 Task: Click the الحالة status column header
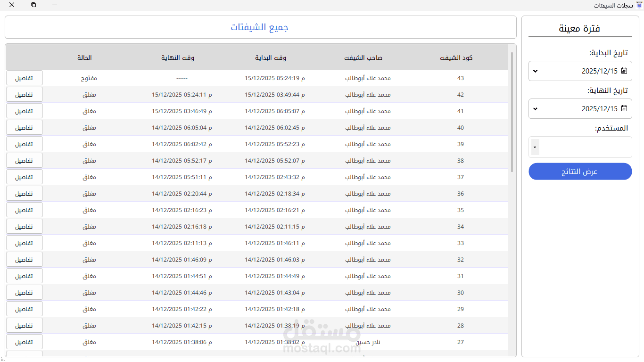point(85,58)
